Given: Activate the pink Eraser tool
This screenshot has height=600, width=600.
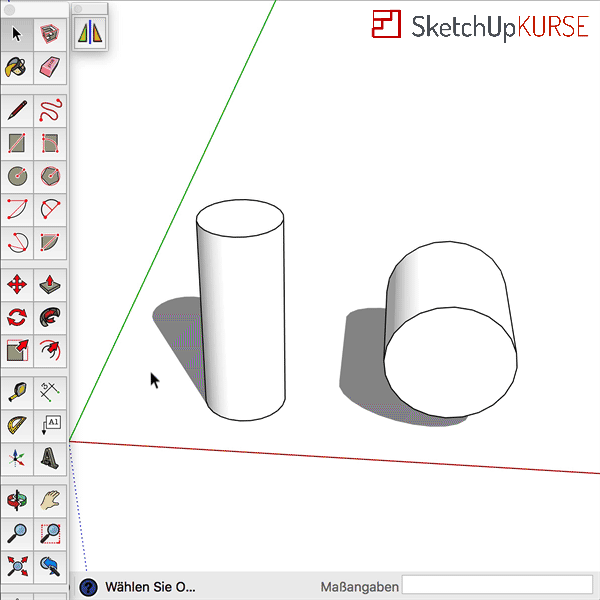Looking at the screenshot, I should tap(50, 67).
